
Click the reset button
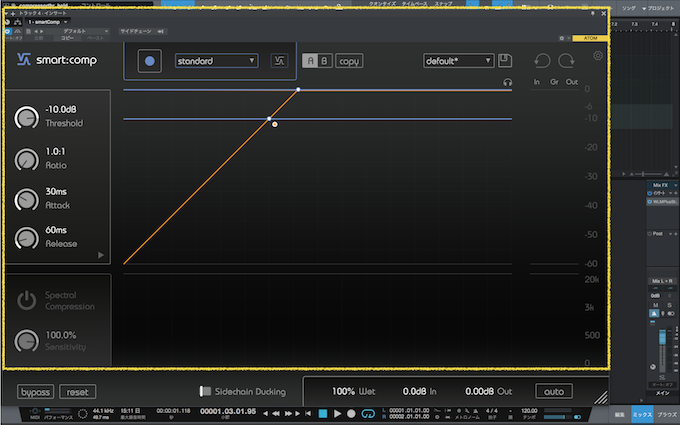coord(78,392)
